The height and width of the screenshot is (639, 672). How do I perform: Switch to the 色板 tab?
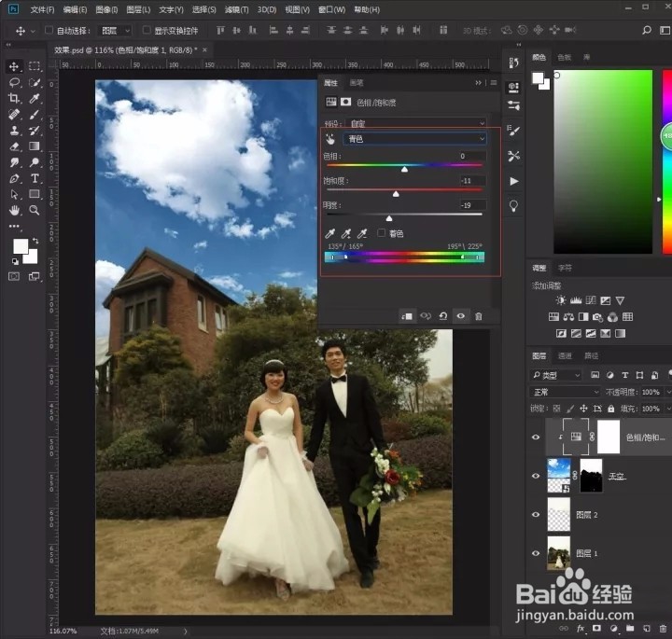click(564, 57)
